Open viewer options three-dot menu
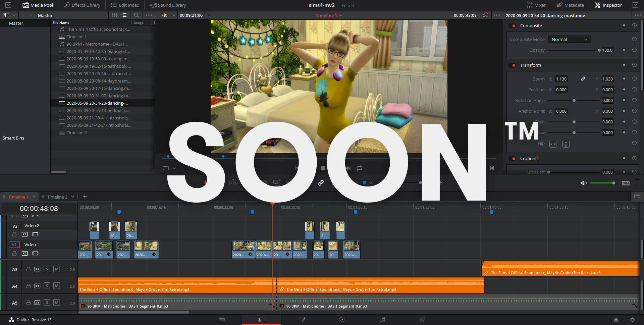This screenshot has height=325, width=644. click(497, 15)
